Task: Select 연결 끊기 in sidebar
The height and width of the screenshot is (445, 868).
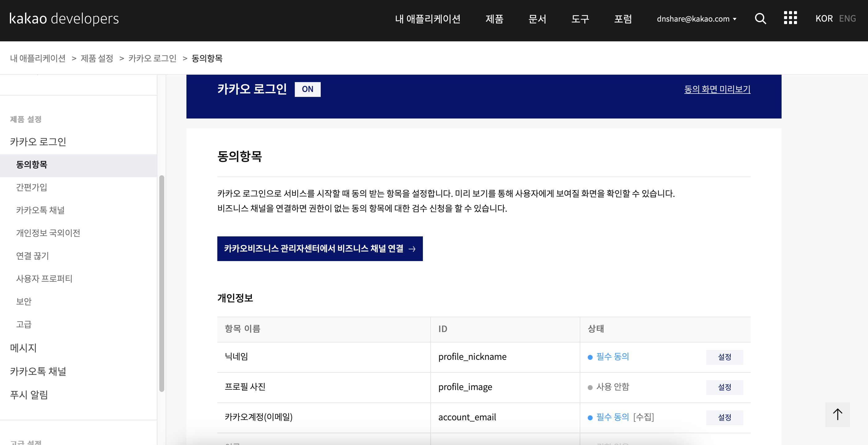Action: click(33, 256)
